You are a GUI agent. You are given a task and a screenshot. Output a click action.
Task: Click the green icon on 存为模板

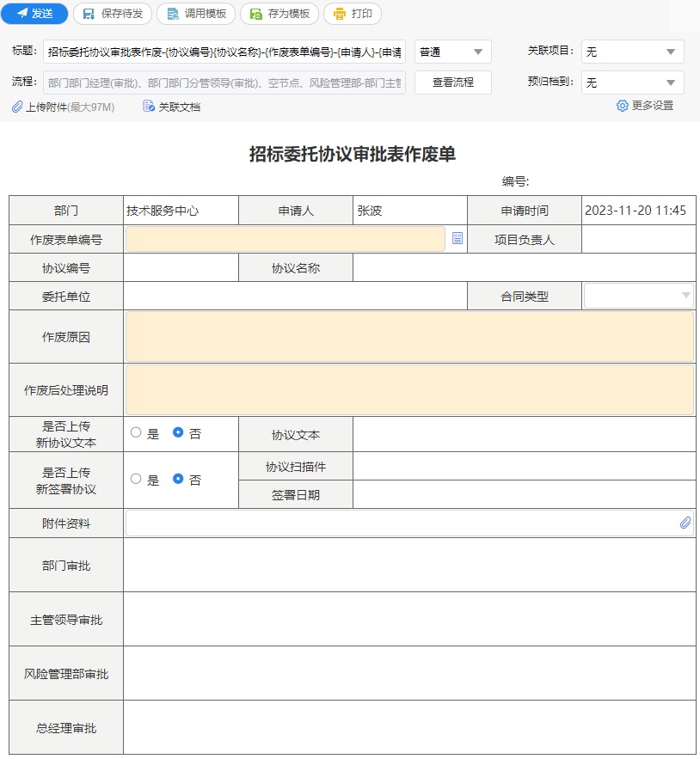click(255, 14)
